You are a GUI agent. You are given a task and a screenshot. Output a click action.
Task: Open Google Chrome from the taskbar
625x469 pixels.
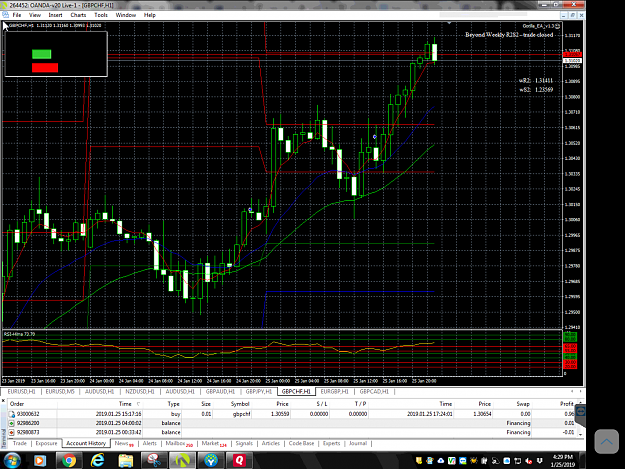click(69, 461)
